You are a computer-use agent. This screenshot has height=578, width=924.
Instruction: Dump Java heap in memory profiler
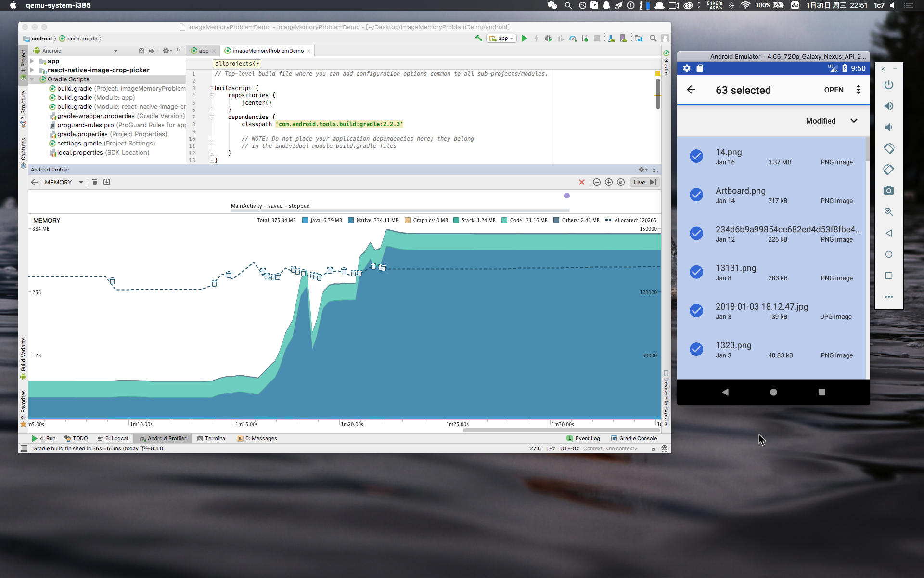[x=107, y=182]
